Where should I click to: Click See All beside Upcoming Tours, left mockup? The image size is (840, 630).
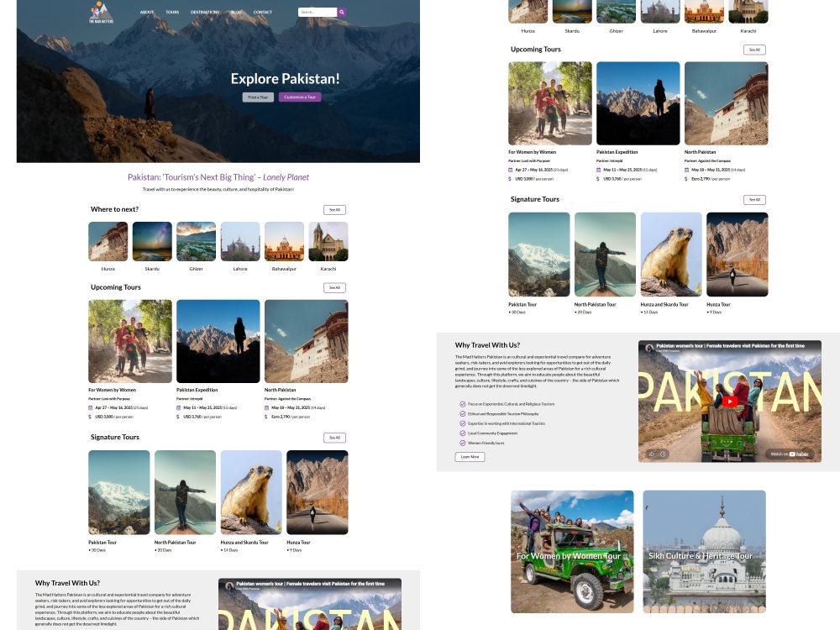(x=335, y=287)
